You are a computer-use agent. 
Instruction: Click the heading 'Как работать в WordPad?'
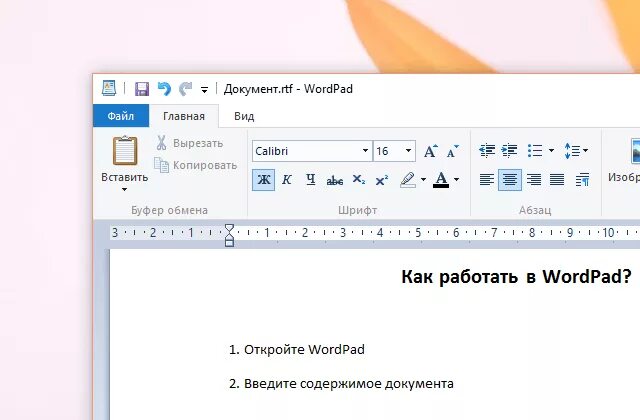(x=516, y=278)
